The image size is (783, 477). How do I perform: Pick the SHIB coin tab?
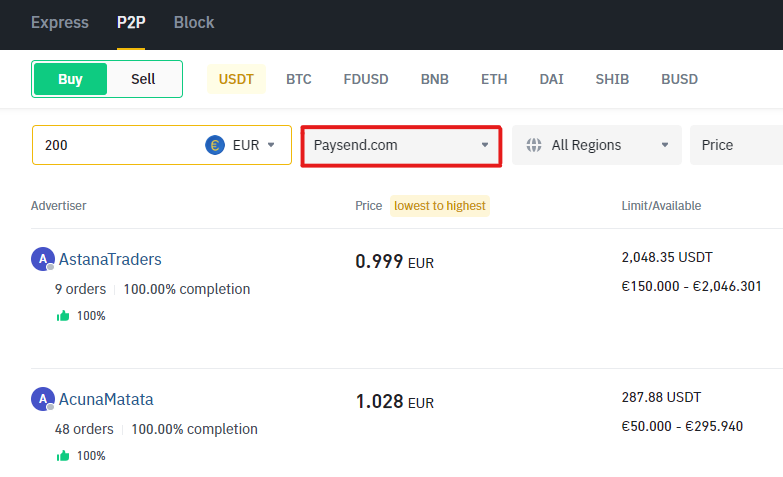[x=612, y=79]
